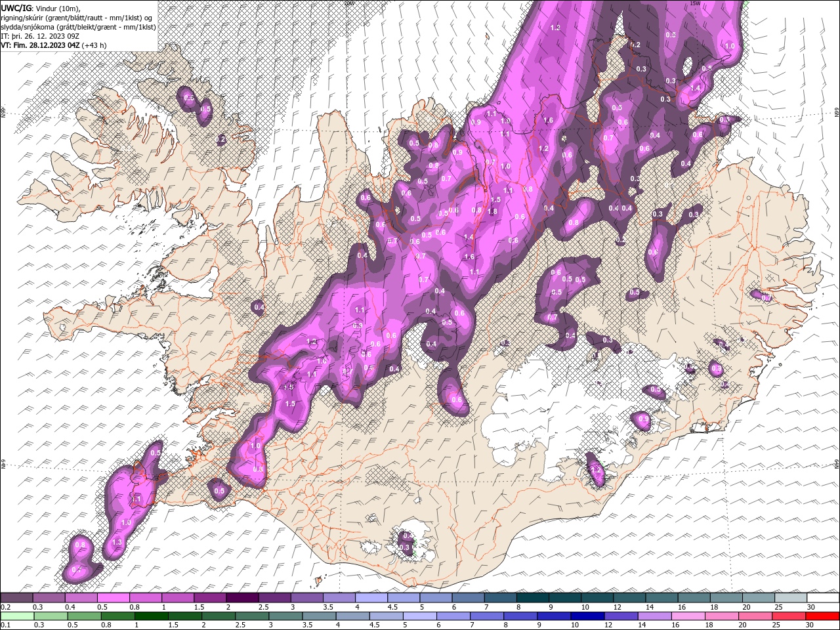Click the 'rigning/skúrir' legend description line
The height and width of the screenshot is (630, 840).
(x=77, y=18)
